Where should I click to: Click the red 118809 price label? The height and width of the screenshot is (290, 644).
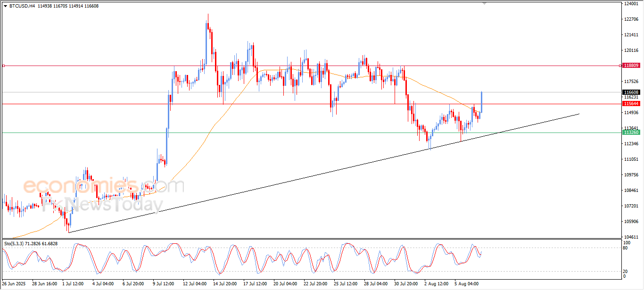(x=631, y=66)
